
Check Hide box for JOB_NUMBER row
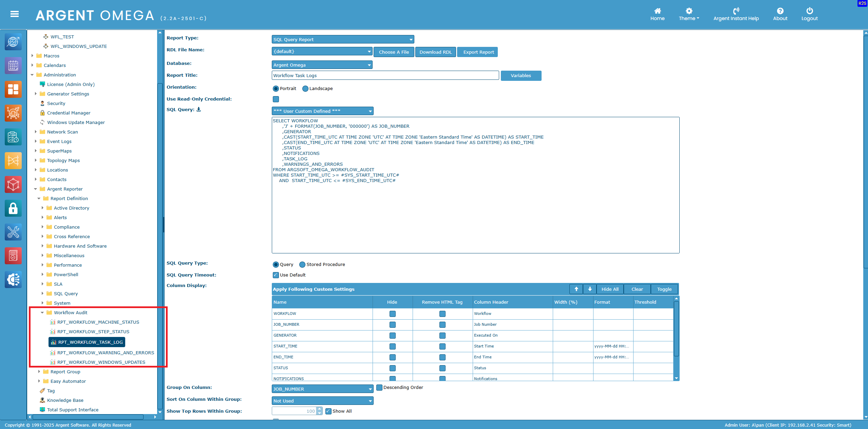pyautogui.click(x=393, y=325)
